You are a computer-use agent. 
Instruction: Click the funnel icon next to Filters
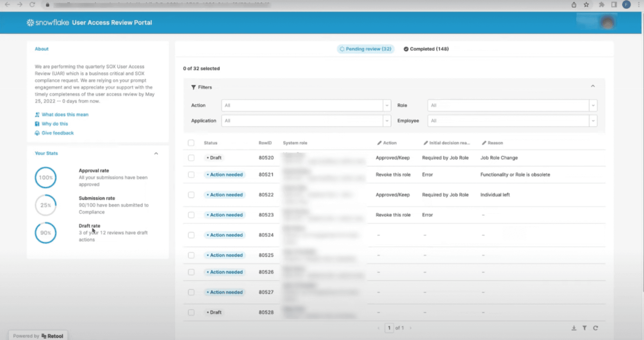(194, 87)
